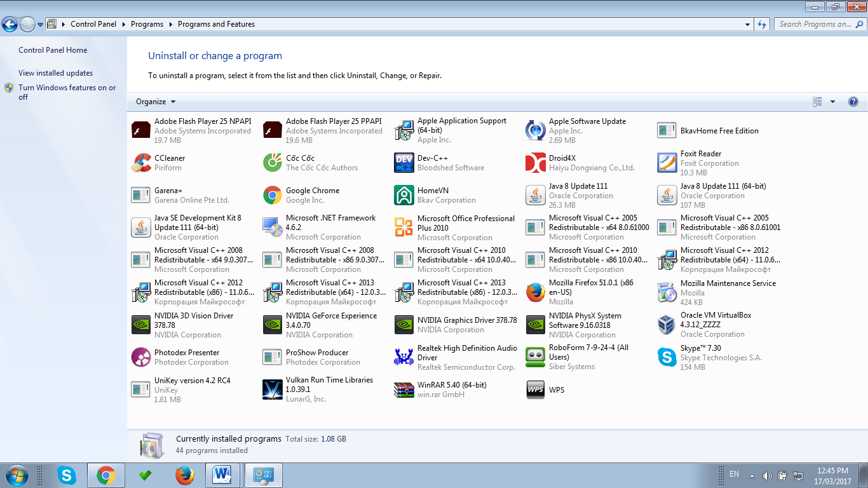Open View installed updates link
Screen dimensions: 868x488
[x=55, y=73]
